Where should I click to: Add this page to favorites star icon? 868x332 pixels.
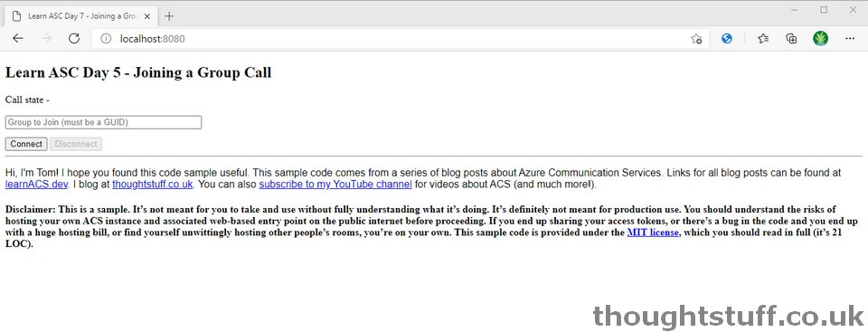click(x=696, y=39)
